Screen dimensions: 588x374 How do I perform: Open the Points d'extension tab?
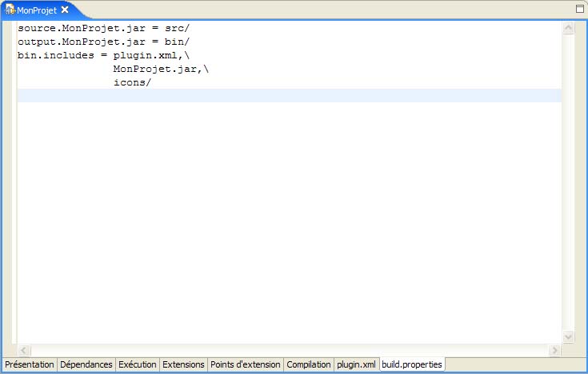(x=246, y=364)
